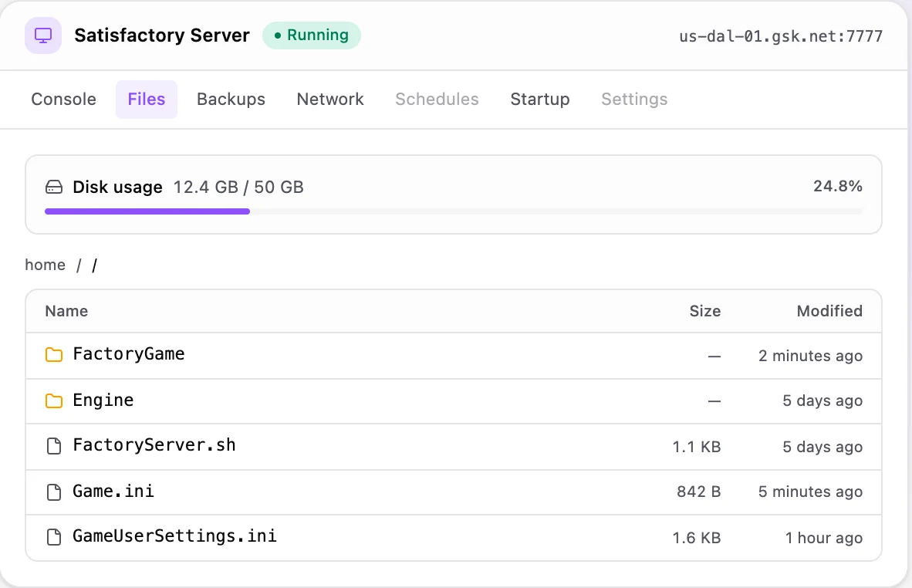Click the Name column header
The image size is (912, 588).
pos(66,311)
